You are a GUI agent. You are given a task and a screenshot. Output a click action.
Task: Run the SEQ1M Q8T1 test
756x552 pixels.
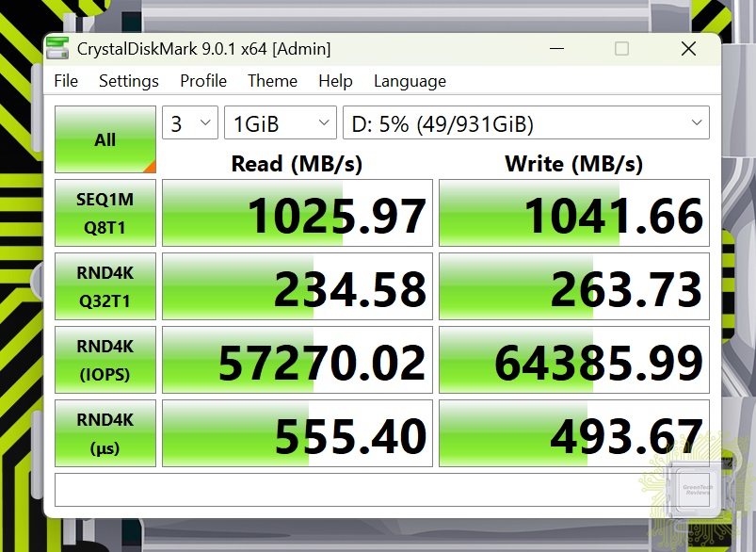click(105, 213)
